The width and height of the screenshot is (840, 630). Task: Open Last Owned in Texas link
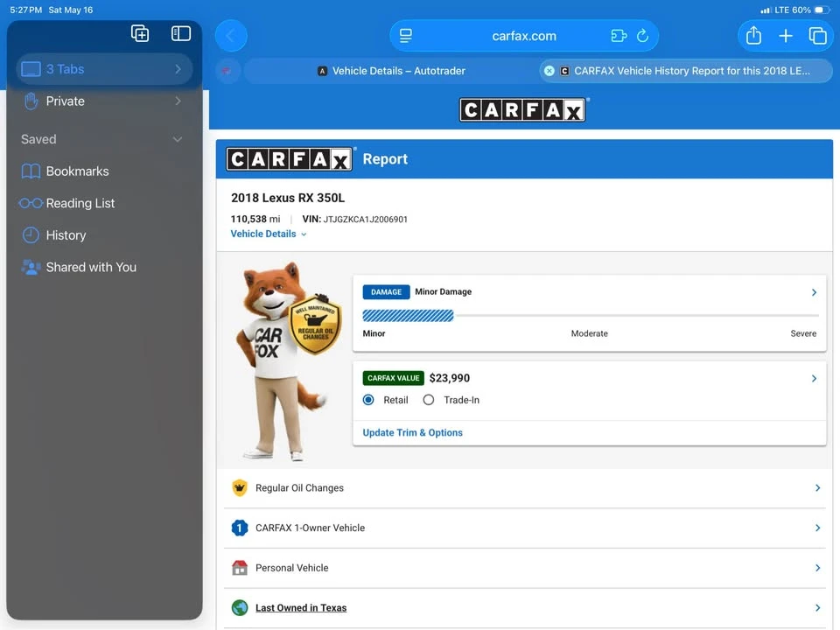[301, 608]
